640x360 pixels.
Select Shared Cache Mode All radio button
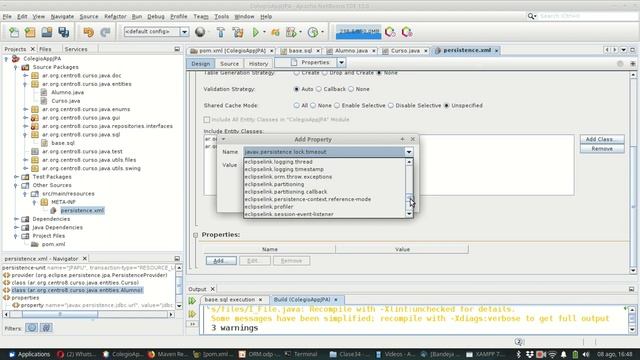[296, 105]
